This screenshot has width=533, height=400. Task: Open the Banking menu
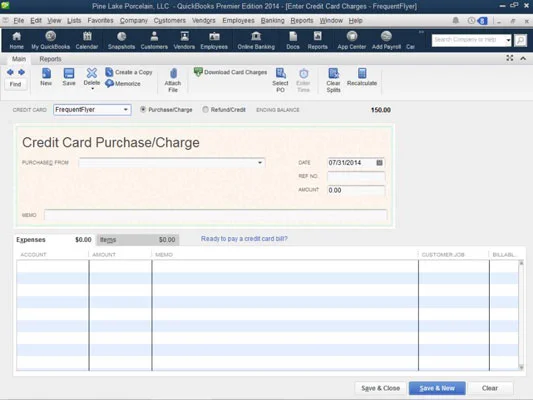[x=272, y=20]
